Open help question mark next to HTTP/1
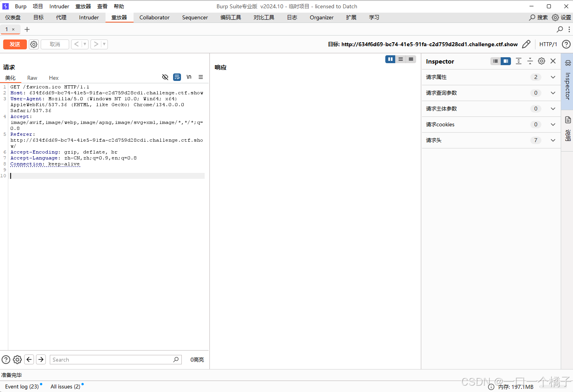Screen dimensions: 573x392 (x=566, y=44)
